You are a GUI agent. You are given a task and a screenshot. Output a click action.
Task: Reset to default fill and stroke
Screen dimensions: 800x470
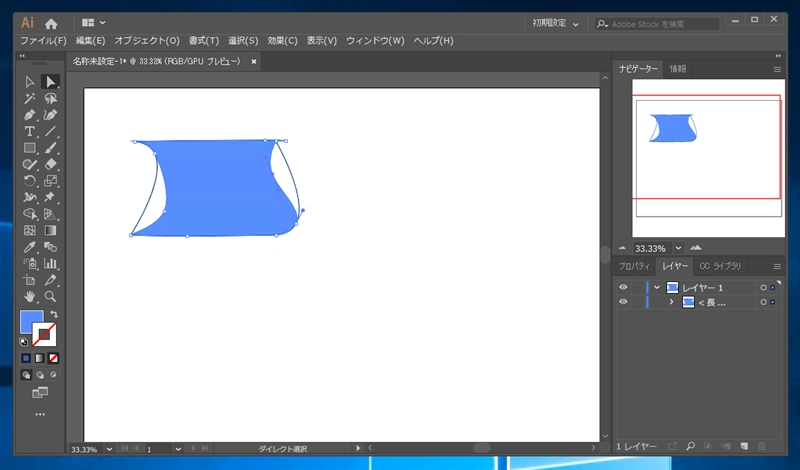click(x=23, y=342)
